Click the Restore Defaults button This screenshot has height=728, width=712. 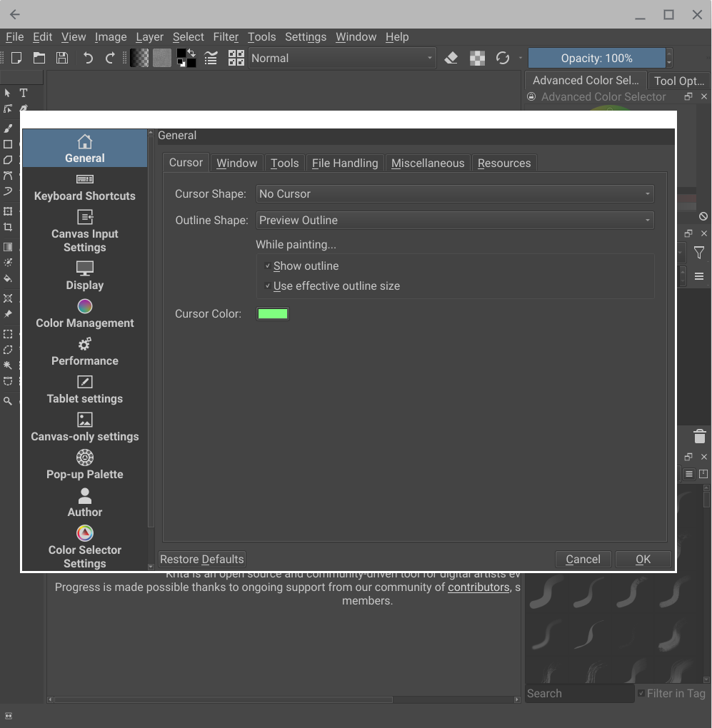coord(202,559)
